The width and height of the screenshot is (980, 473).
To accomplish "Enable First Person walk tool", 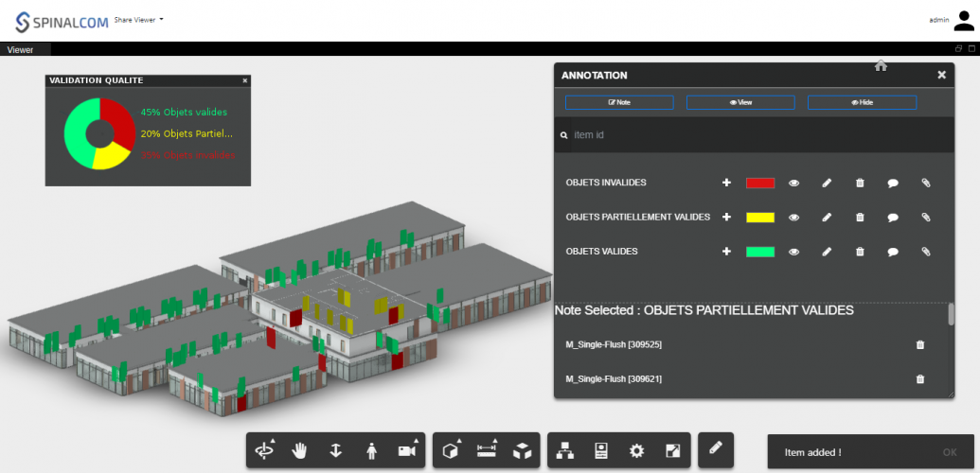I will pyautogui.click(x=372, y=450).
